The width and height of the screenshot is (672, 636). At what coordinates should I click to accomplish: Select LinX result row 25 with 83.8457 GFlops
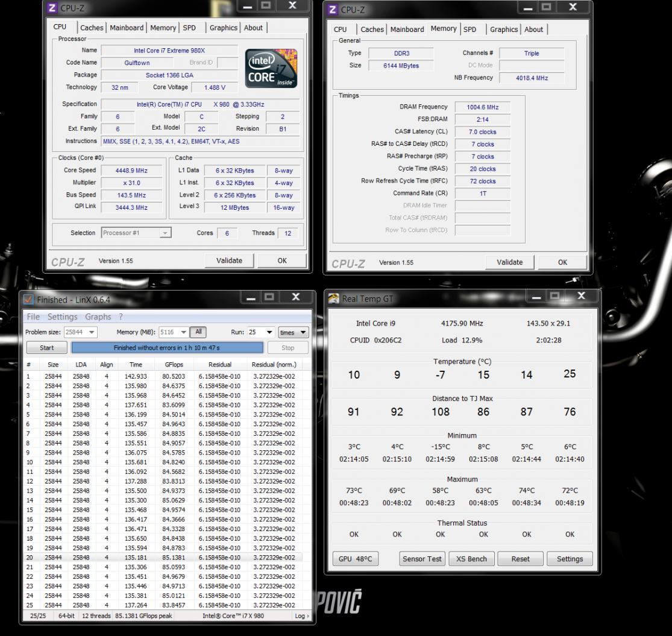(163, 605)
